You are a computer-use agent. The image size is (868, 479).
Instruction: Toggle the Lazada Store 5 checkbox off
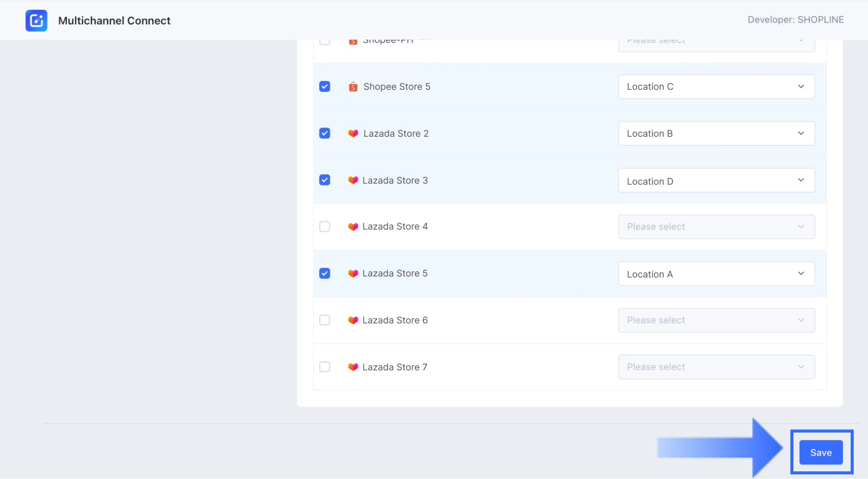[x=325, y=273]
